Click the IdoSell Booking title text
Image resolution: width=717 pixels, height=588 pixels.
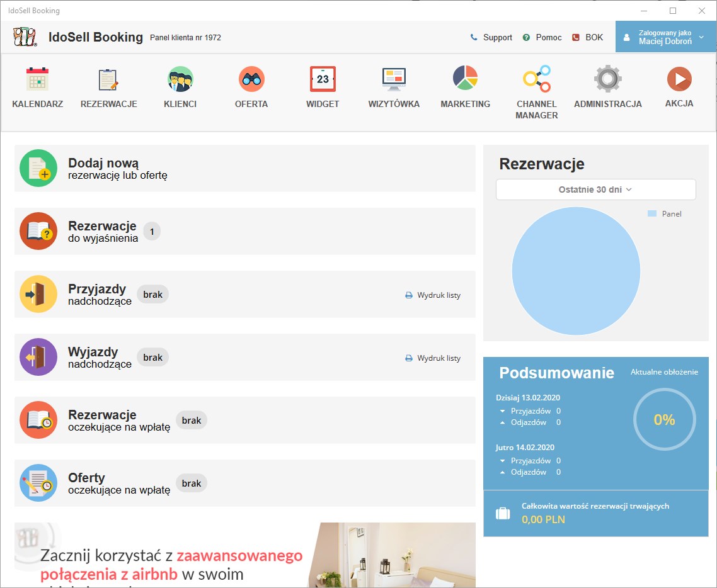(96, 37)
